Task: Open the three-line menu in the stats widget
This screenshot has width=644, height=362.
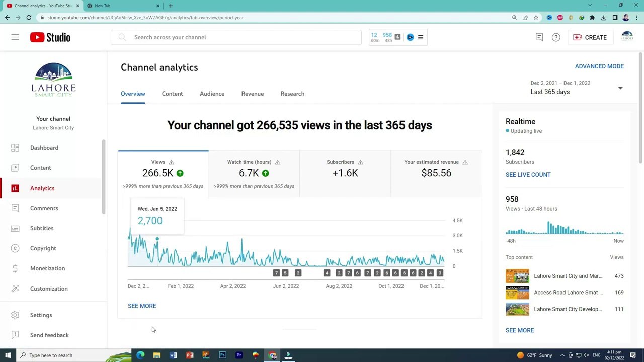Action: 421,37
